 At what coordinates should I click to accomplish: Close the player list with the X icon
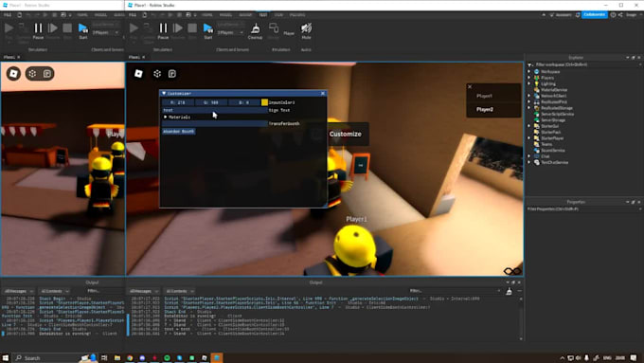click(x=470, y=87)
